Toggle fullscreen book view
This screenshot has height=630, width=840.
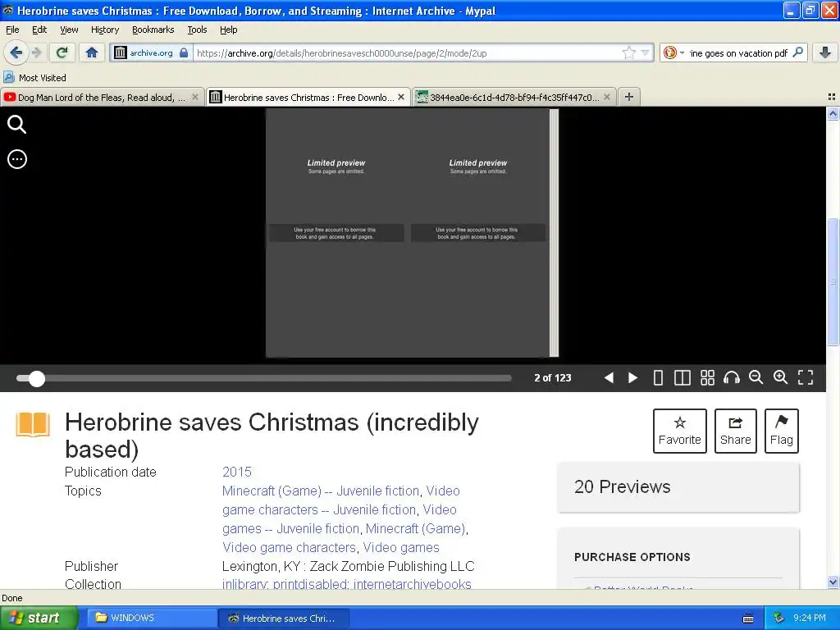806,377
